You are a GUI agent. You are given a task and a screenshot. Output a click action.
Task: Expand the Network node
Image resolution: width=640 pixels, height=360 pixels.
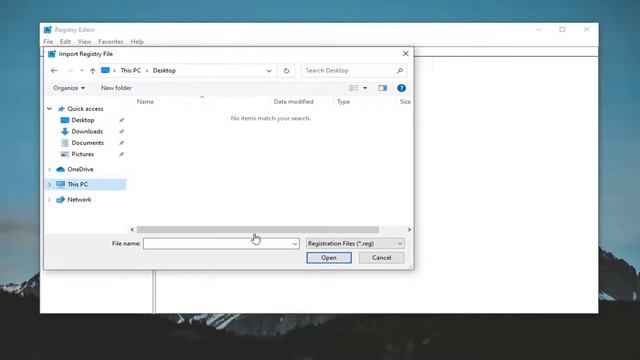tap(50, 200)
